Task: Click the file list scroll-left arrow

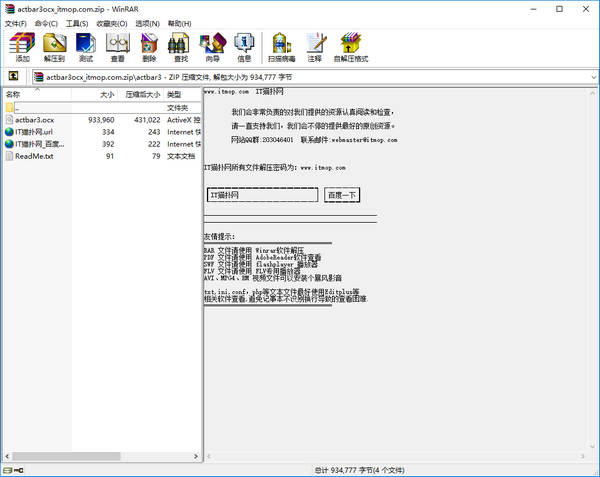Action: click(7, 456)
